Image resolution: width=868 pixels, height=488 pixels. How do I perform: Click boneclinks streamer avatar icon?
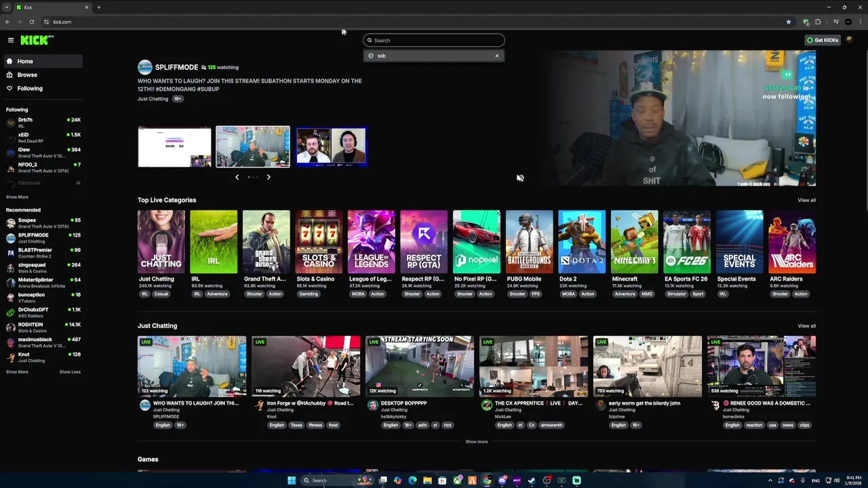[x=715, y=405]
